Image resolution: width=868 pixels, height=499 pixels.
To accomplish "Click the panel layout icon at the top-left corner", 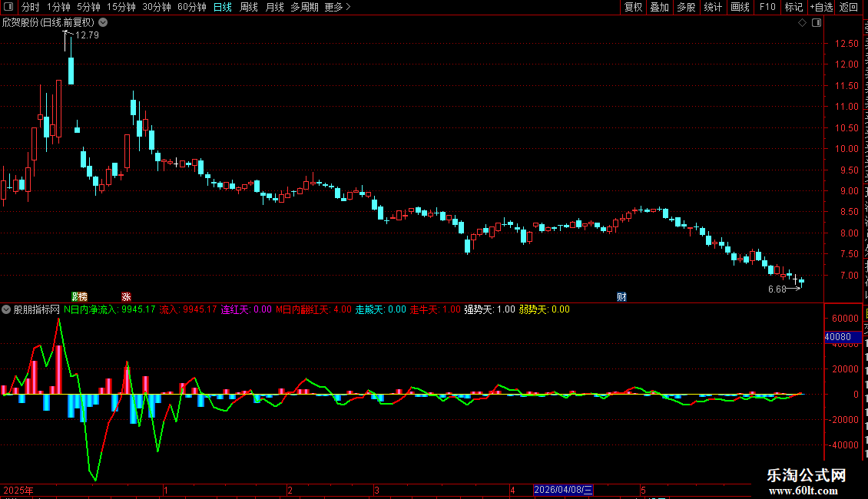I will (x=8, y=7).
